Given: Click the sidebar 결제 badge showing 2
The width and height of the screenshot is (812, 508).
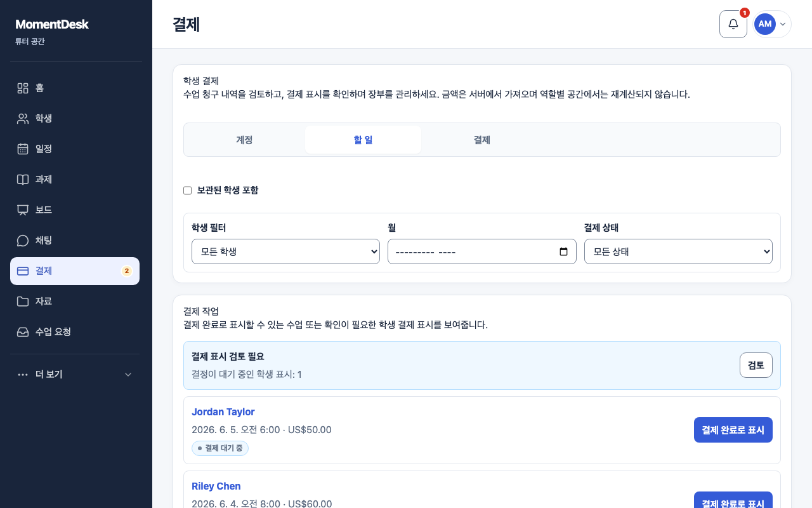Looking at the screenshot, I should pos(127,271).
